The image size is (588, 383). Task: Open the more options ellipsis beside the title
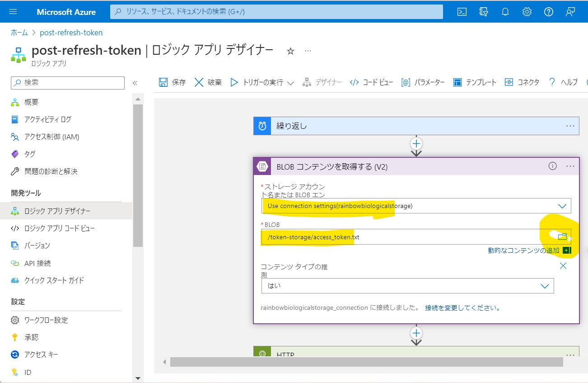click(308, 51)
